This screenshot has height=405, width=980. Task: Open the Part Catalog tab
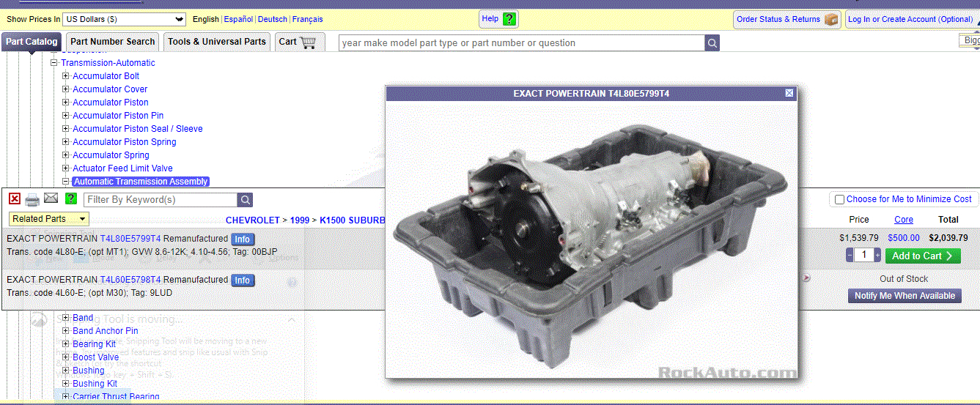pos(32,42)
